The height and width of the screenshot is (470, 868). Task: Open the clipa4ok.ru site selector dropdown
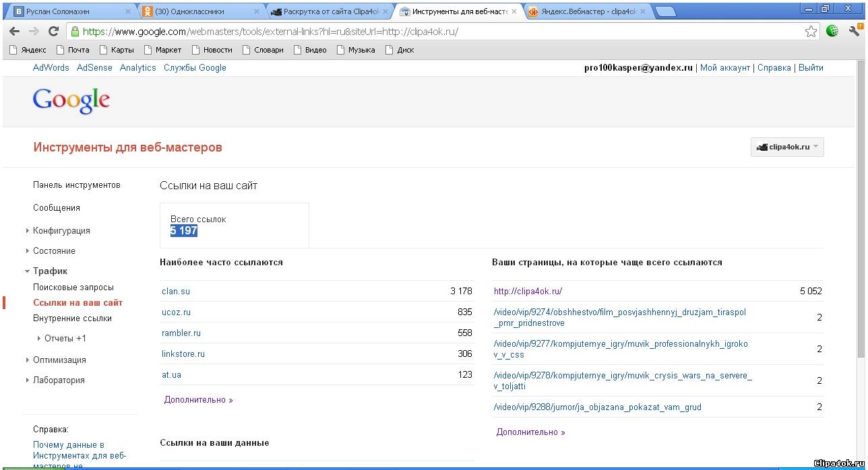click(x=787, y=147)
